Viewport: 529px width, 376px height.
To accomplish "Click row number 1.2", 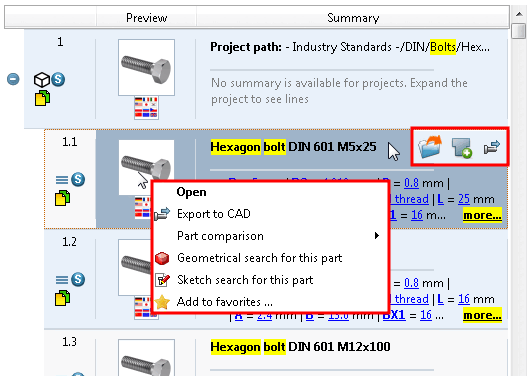I will [69, 242].
